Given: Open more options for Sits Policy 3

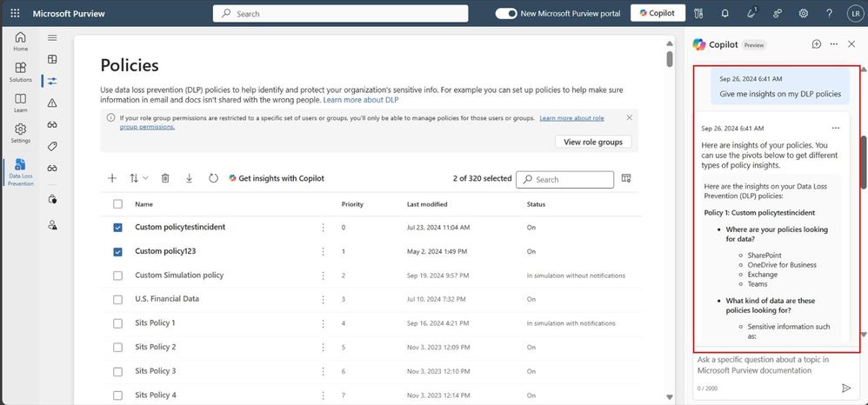Looking at the screenshot, I should pyautogui.click(x=324, y=372).
